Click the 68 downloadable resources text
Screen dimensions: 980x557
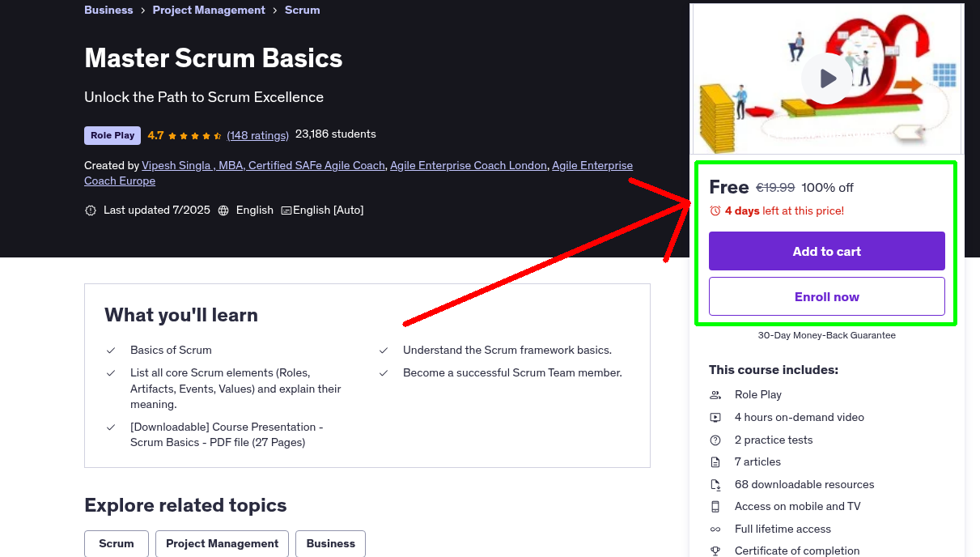pos(804,485)
